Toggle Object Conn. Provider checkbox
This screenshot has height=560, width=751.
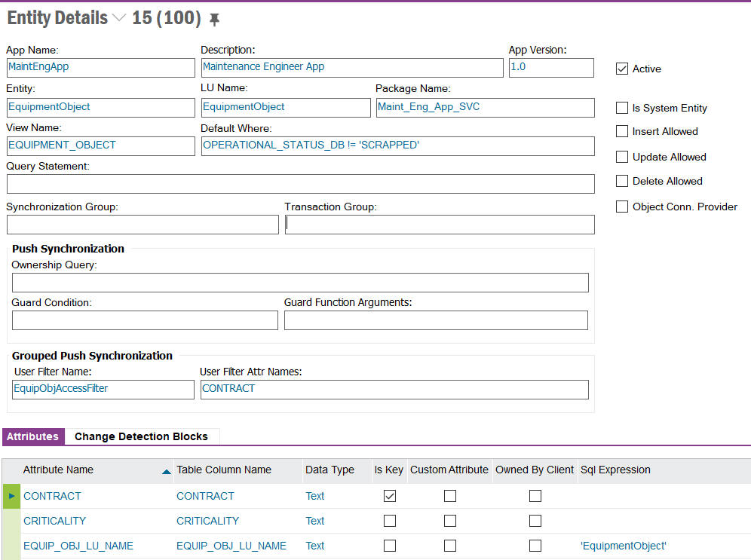click(622, 207)
